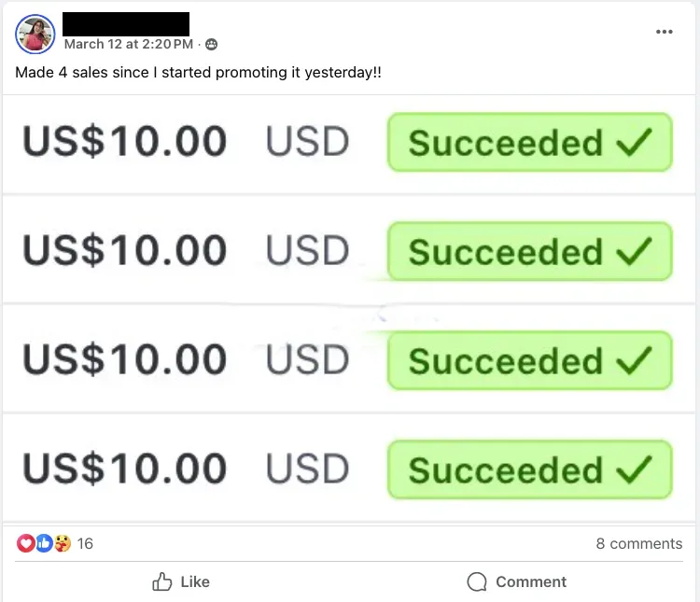Click the Comment button
Viewport: 700px width, 602px height.
coord(516,581)
